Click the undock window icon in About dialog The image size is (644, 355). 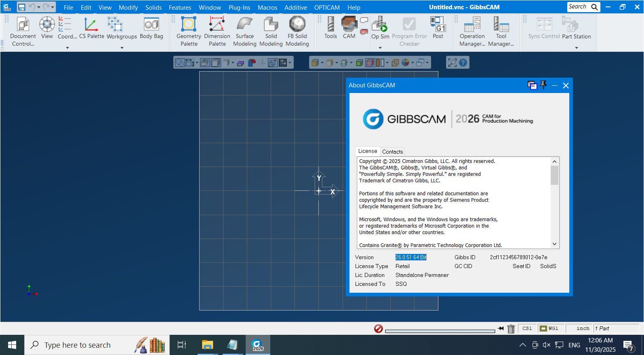coord(532,85)
